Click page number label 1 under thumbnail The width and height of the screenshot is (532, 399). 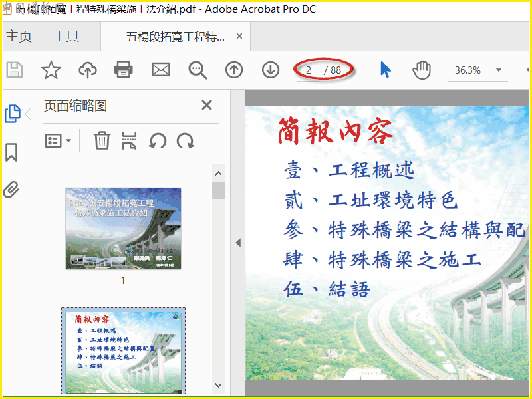[x=123, y=281]
